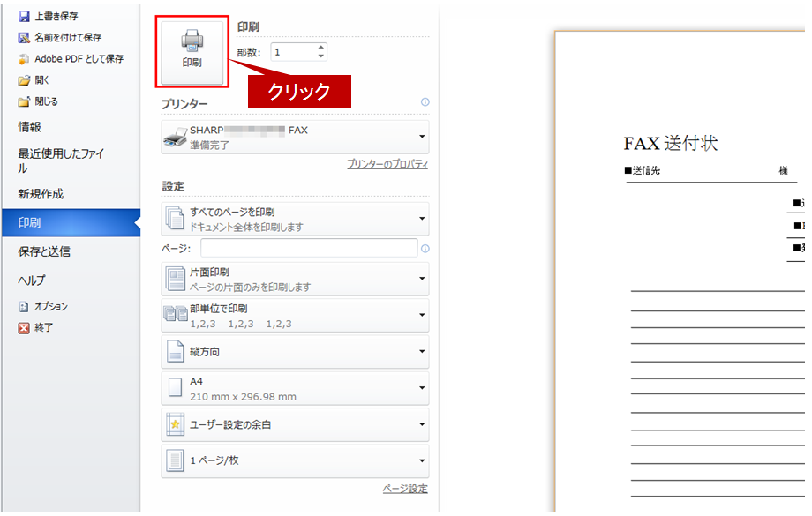Click the 縦方向 portrait page icon
The width and height of the screenshot is (812, 516).
[175, 351]
